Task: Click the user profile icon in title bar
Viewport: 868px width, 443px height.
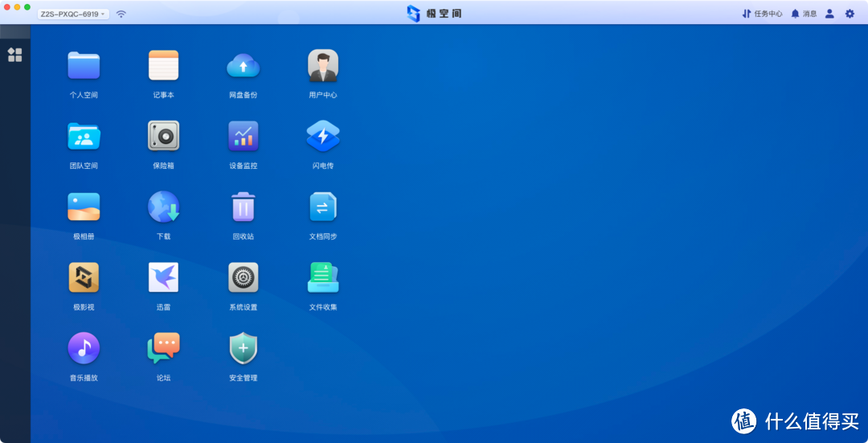Action: (829, 14)
